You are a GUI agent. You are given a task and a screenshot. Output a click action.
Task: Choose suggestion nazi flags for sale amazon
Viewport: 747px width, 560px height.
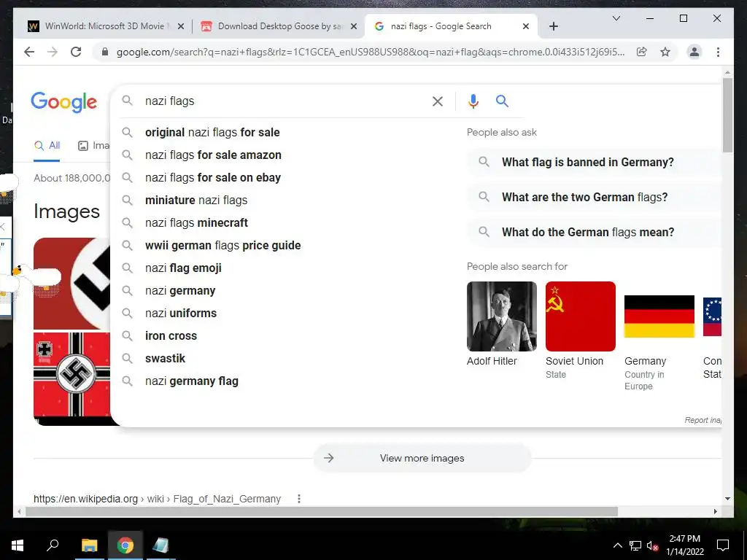(213, 155)
